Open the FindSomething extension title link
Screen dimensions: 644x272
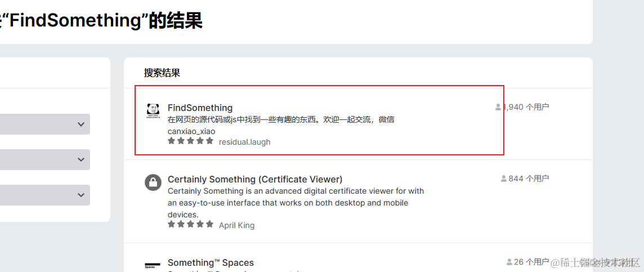click(200, 108)
